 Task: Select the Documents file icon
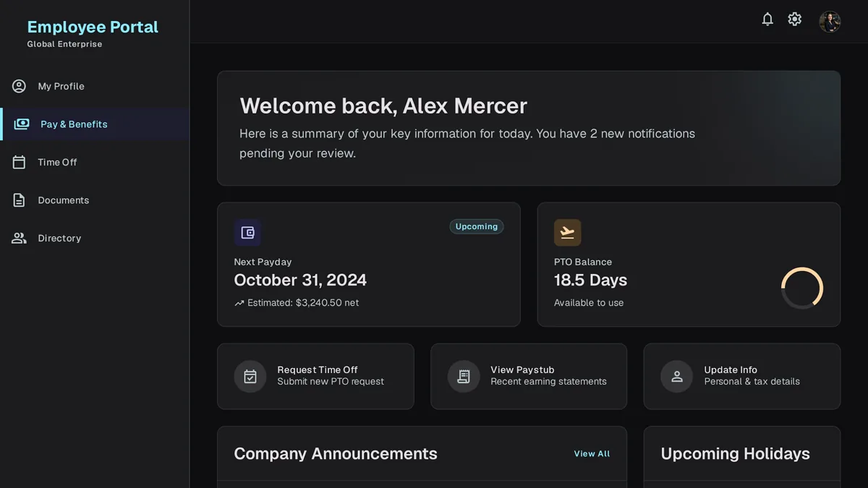tap(20, 200)
